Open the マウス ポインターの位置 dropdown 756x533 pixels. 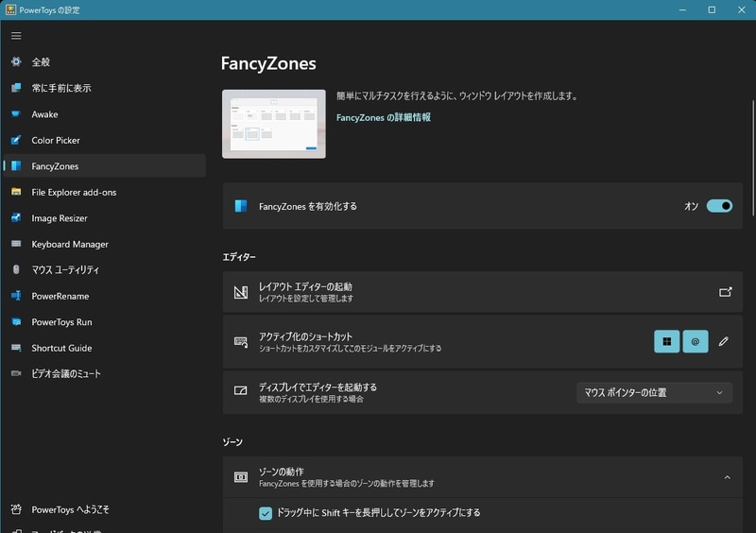654,392
